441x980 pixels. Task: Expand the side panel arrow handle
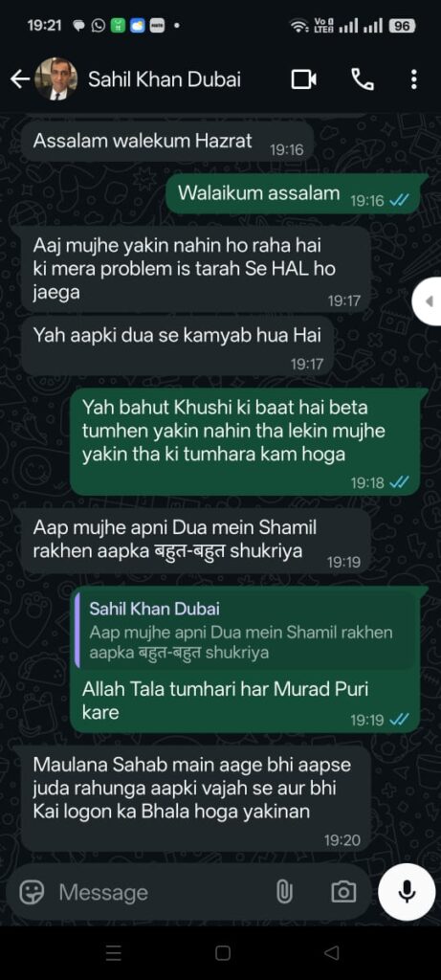(x=428, y=301)
